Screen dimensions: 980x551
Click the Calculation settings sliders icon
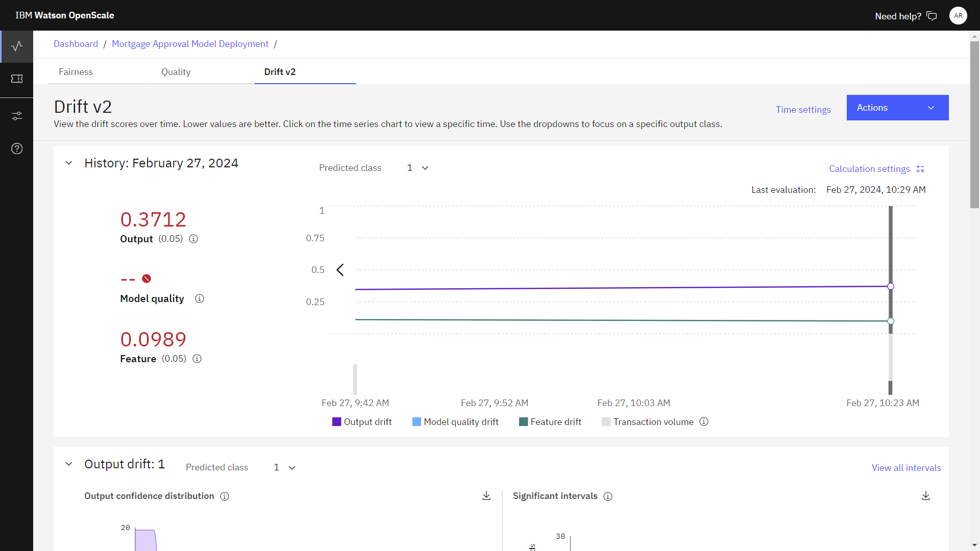(920, 169)
